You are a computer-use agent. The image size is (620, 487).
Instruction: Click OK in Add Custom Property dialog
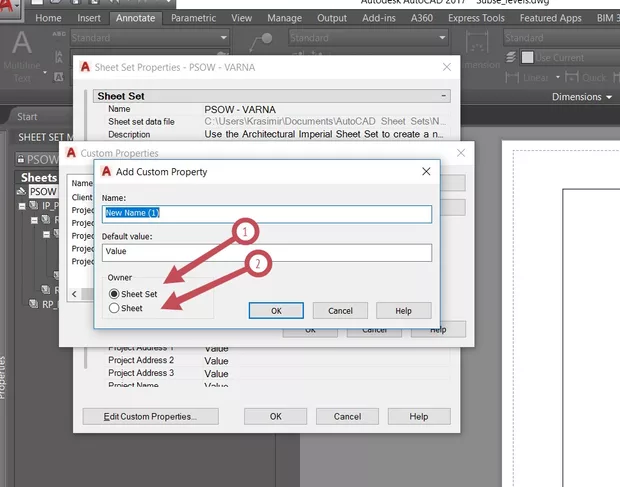pyautogui.click(x=276, y=311)
